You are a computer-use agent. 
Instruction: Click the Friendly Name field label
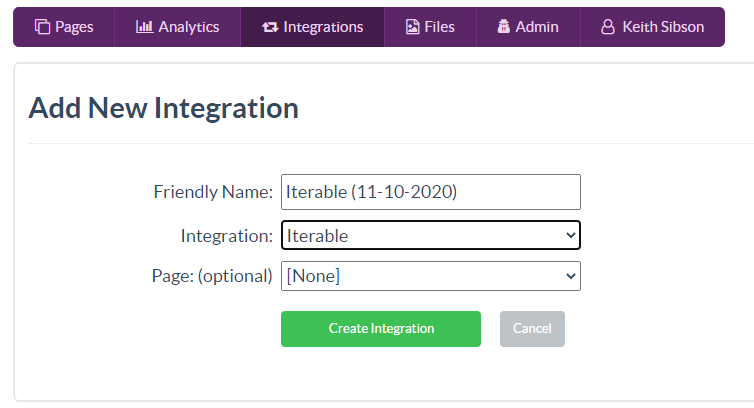[212, 192]
